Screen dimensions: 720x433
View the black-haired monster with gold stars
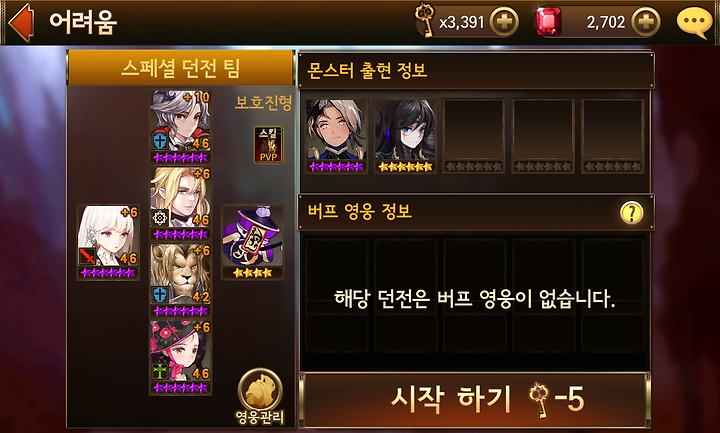(x=405, y=136)
